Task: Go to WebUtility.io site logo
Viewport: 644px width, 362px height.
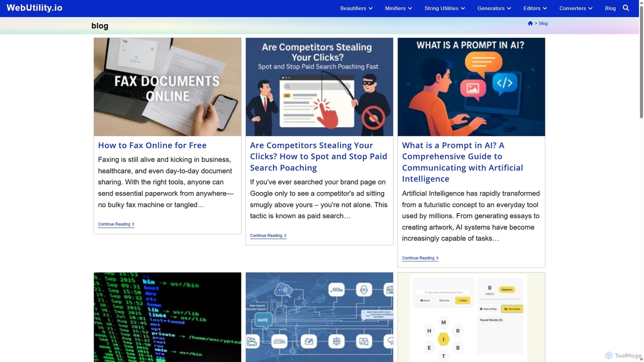Action: tap(34, 8)
